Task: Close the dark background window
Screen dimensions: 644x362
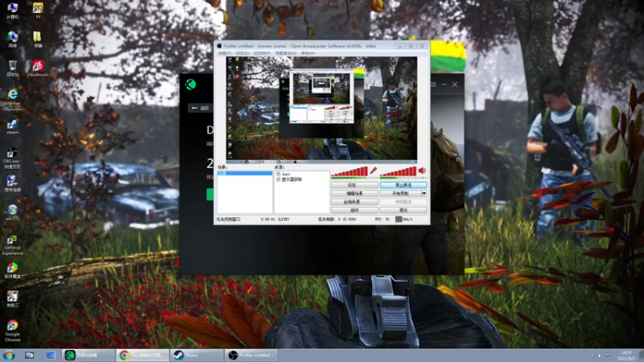Action: (x=455, y=84)
